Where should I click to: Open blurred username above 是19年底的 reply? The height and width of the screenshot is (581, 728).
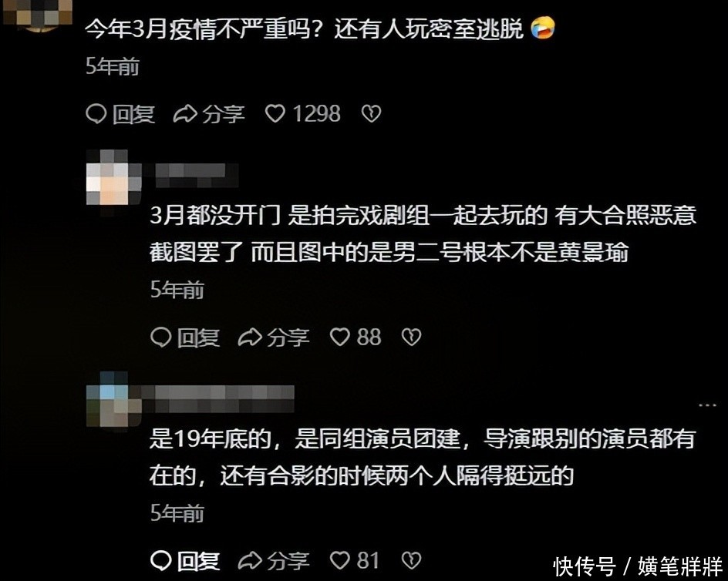(217, 398)
